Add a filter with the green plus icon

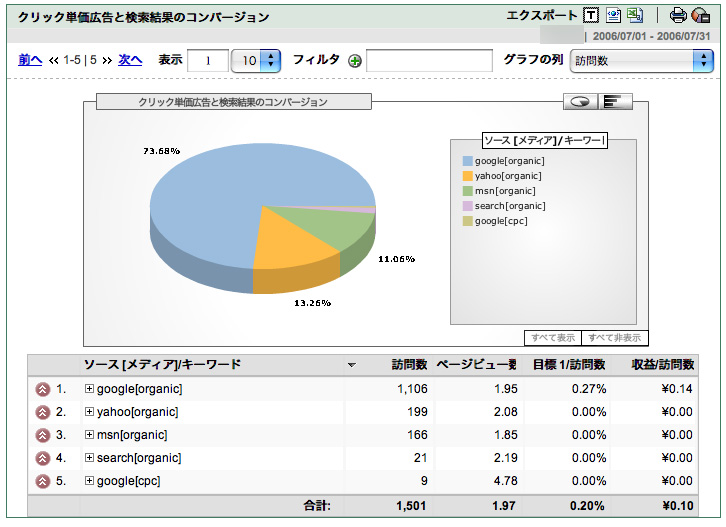pos(354,61)
